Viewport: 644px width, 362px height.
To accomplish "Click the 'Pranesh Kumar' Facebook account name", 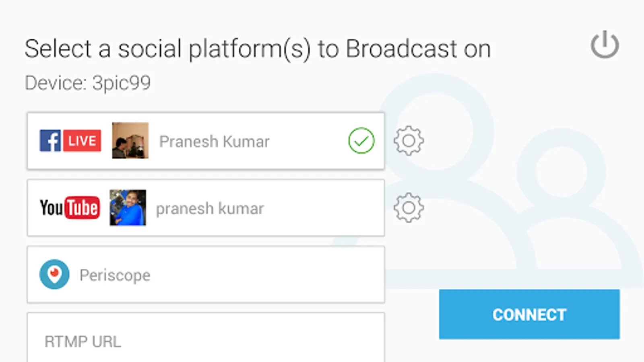I will pyautogui.click(x=214, y=142).
